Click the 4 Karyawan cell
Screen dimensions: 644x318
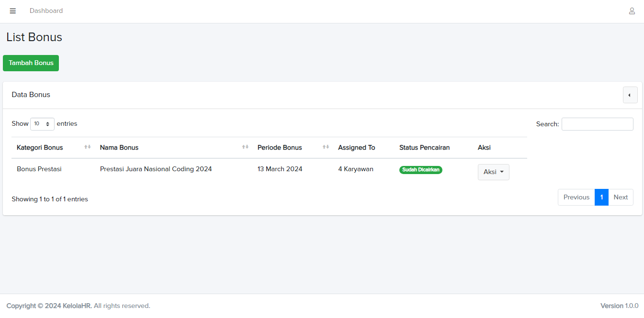pos(355,169)
